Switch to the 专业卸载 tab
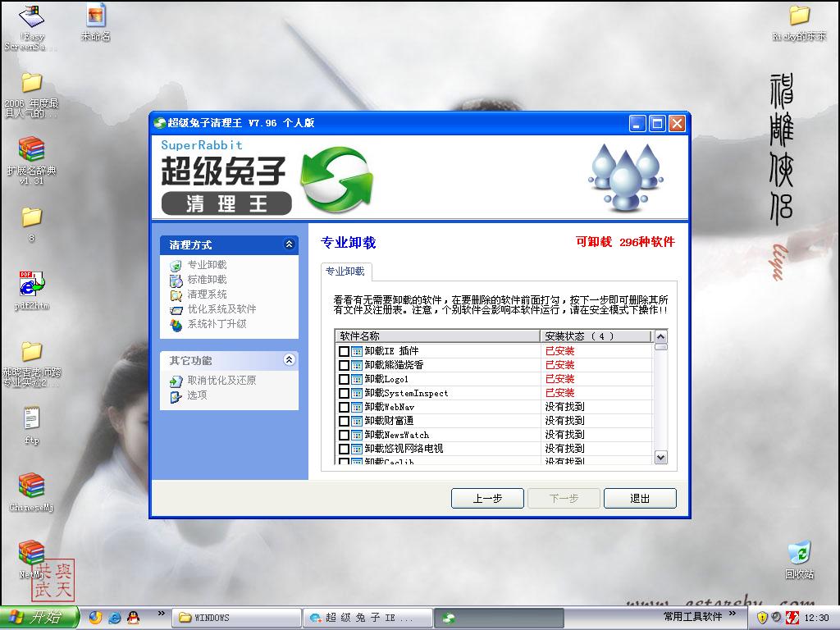This screenshot has width=840, height=630. tap(345, 271)
